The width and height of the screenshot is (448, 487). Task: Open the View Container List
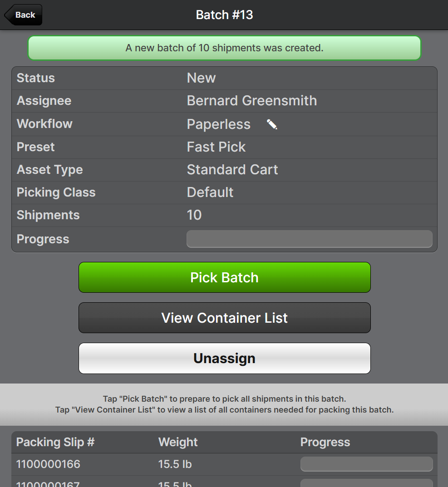[x=224, y=318]
